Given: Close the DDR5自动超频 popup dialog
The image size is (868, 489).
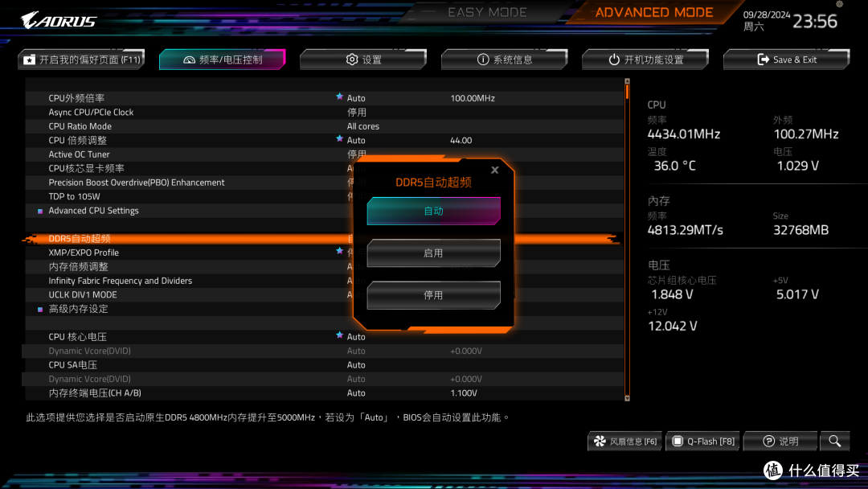Looking at the screenshot, I should click(x=495, y=170).
